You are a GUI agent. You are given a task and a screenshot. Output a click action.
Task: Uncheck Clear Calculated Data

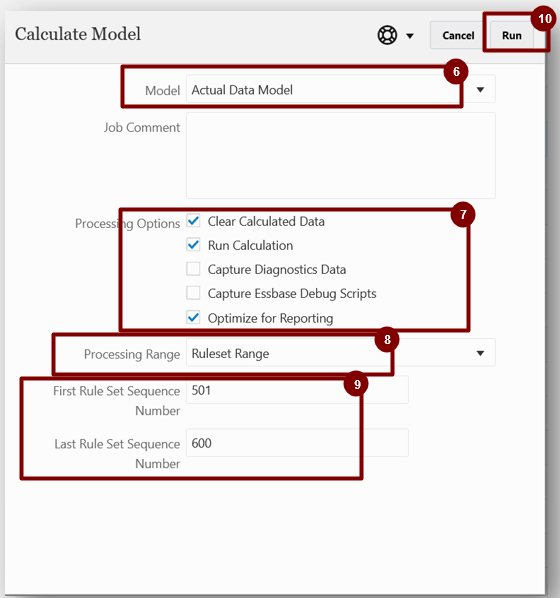[193, 221]
